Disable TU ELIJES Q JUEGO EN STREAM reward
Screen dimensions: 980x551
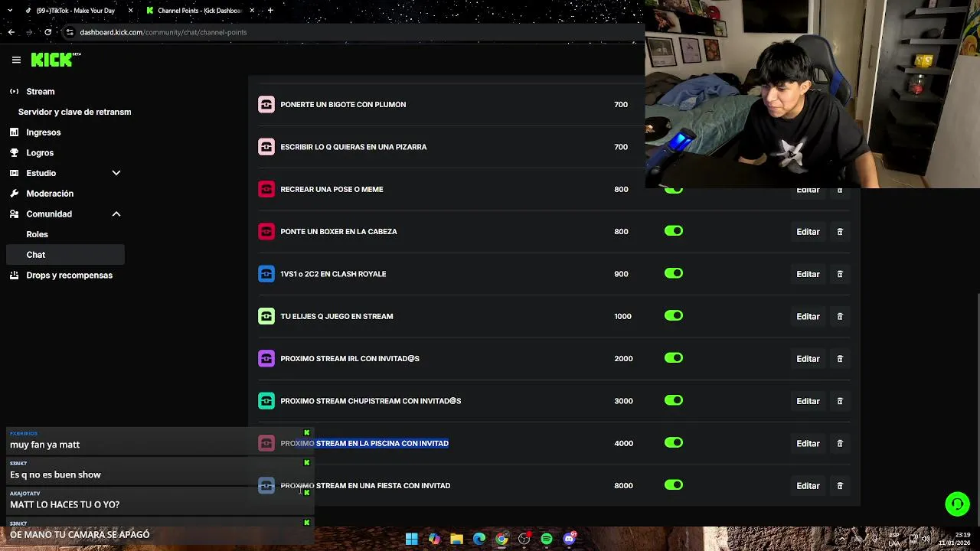pos(673,315)
